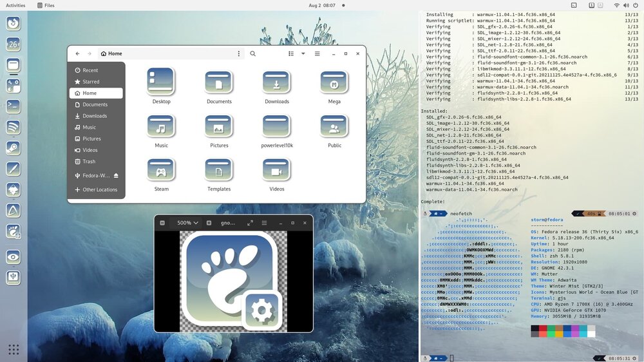Open the Steam folder in the file grid
The image size is (644, 362).
pos(161,171)
